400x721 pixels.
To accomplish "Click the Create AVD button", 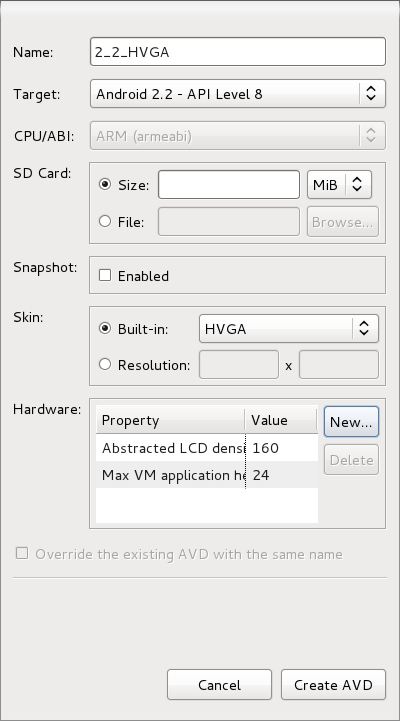I will (333, 685).
